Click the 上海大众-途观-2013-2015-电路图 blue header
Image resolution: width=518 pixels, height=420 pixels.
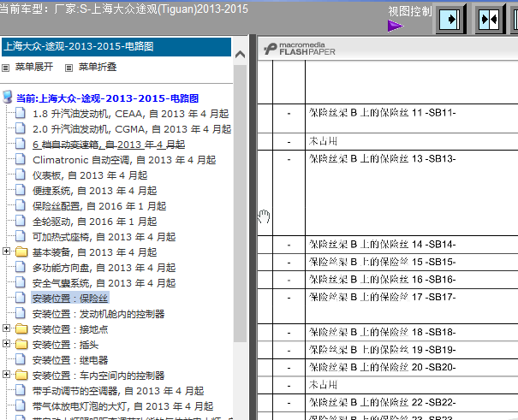coord(116,46)
